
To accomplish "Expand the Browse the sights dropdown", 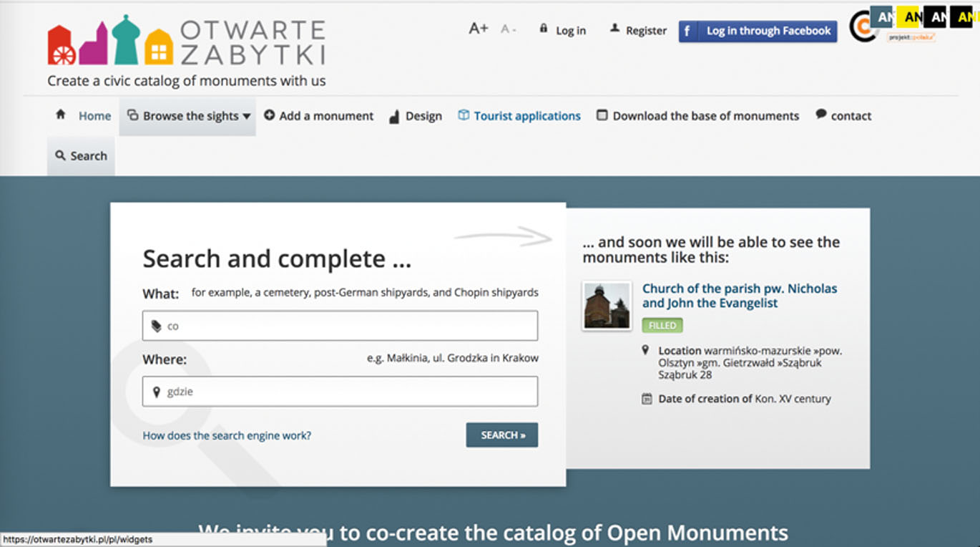I will tap(189, 116).
